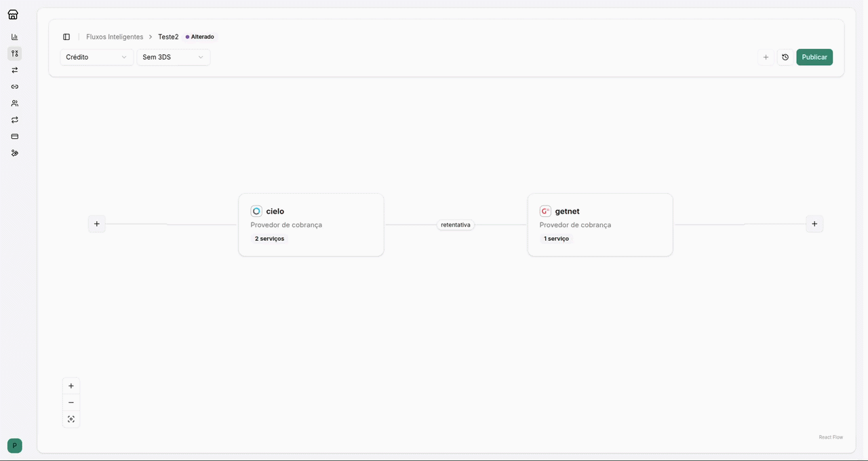This screenshot has width=868, height=461.
Task: Click the getnet logo icon
Action: [545, 212]
